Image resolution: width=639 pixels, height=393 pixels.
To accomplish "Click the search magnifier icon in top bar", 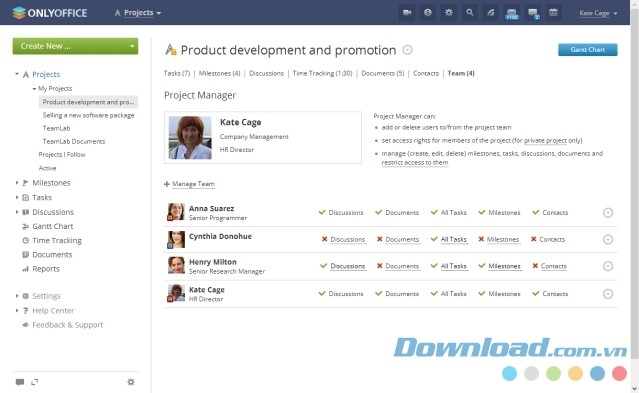I will click(470, 13).
